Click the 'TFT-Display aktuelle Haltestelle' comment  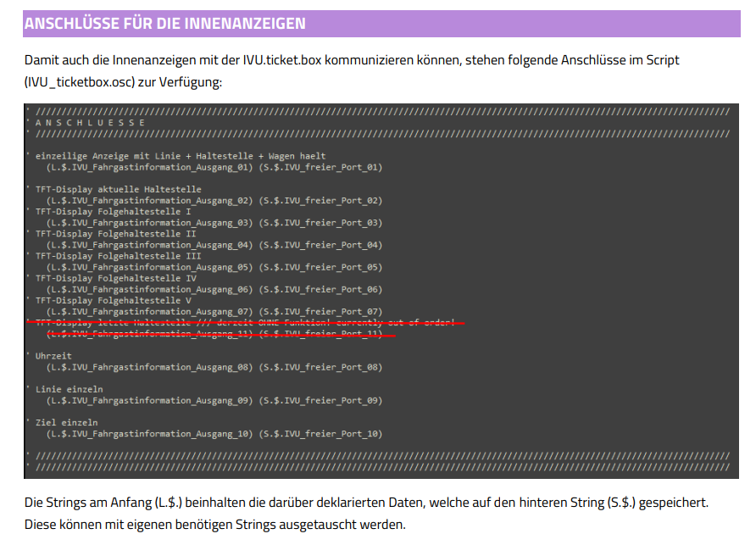(x=118, y=189)
